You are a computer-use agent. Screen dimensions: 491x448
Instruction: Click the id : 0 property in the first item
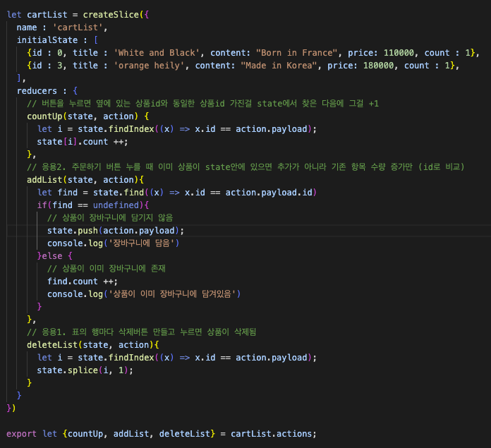(47, 53)
